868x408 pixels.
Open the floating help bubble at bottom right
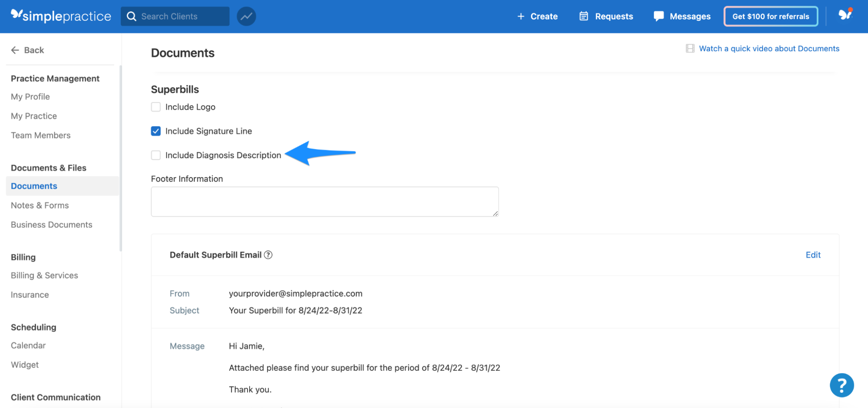click(842, 385)
